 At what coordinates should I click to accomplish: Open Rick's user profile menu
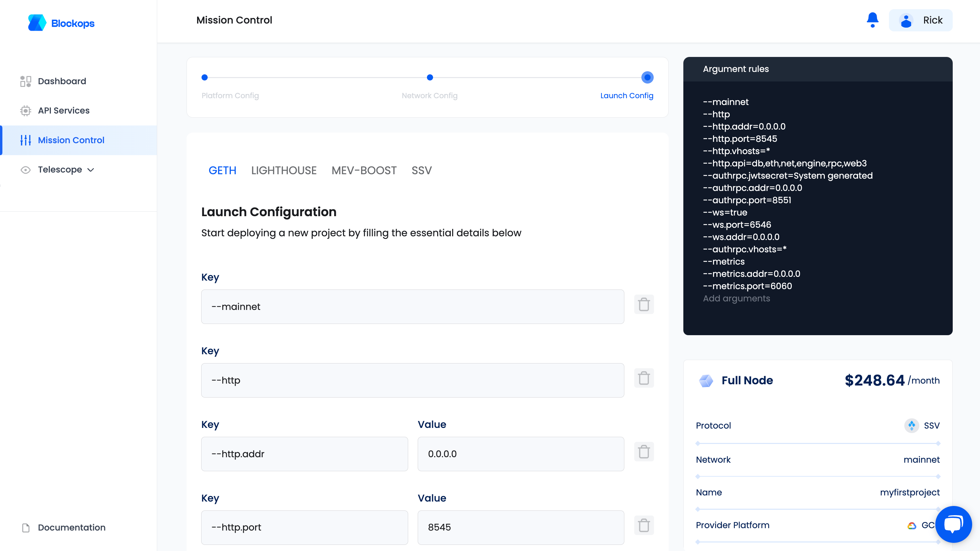921,20
